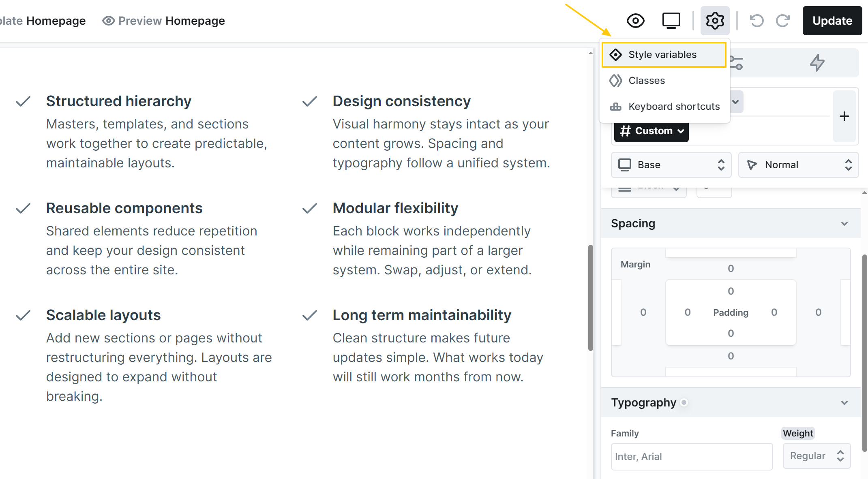
Task: Click the desktop responsive view icon
Action: tap(671, 21)
